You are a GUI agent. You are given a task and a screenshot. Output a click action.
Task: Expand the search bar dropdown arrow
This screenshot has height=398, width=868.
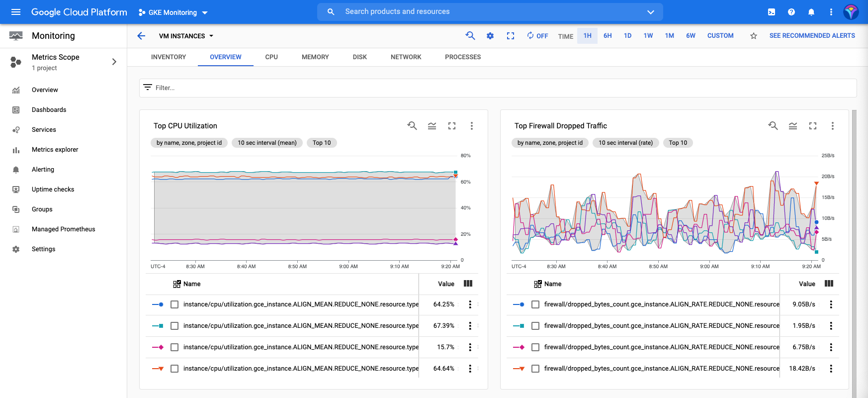coord(650,12)
